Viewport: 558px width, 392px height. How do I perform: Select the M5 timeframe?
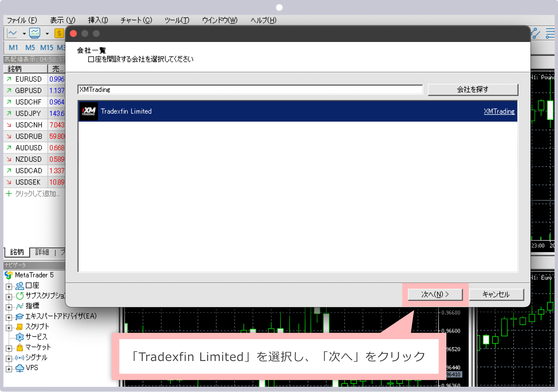point(30,48)
